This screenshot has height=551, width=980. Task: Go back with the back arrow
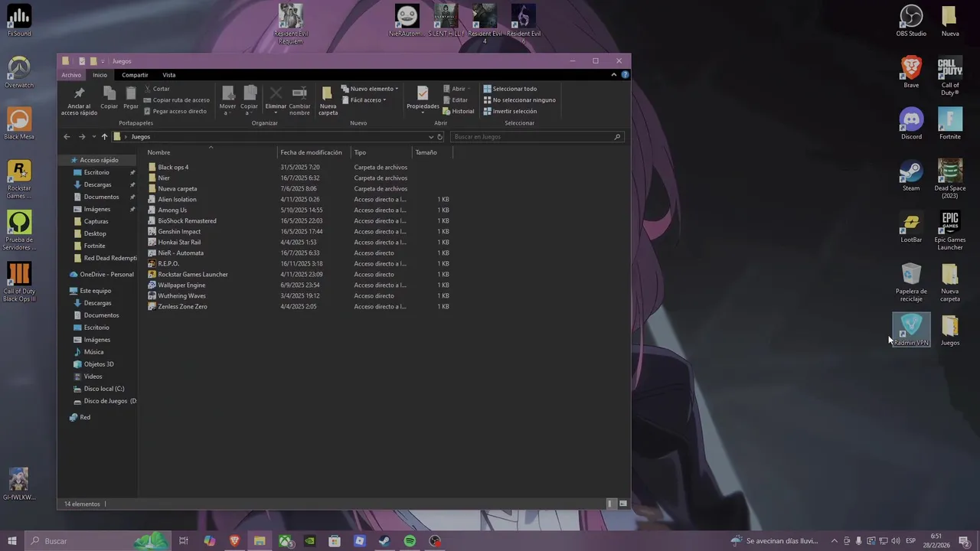pos(67,137)
